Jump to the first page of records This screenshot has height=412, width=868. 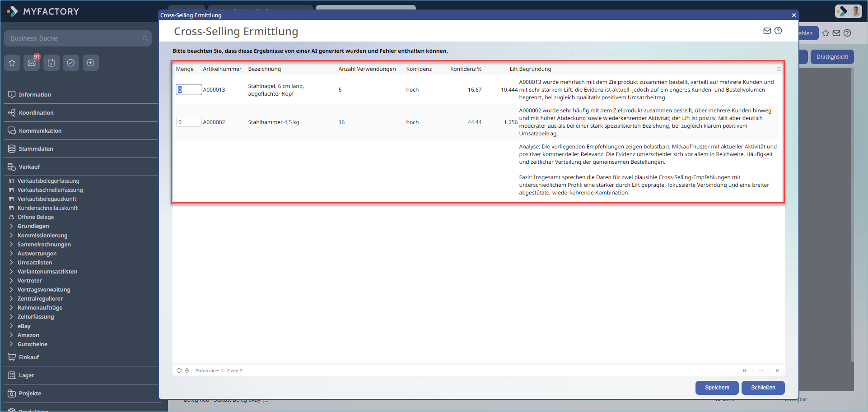pos(745,370)
